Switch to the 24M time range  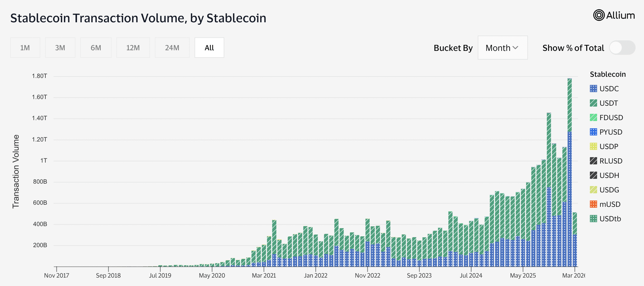(172, 48)
